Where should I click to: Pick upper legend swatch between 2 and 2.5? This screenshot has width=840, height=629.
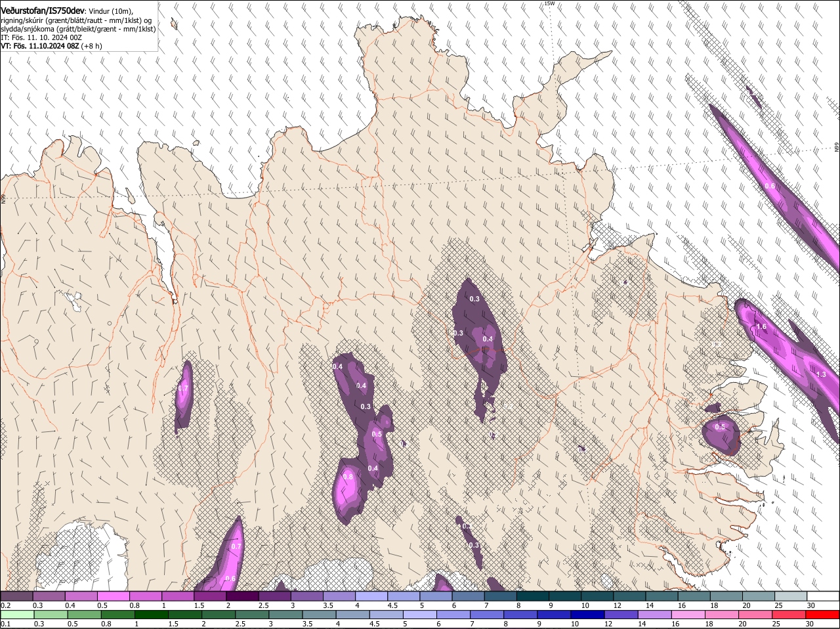(242, 596)
